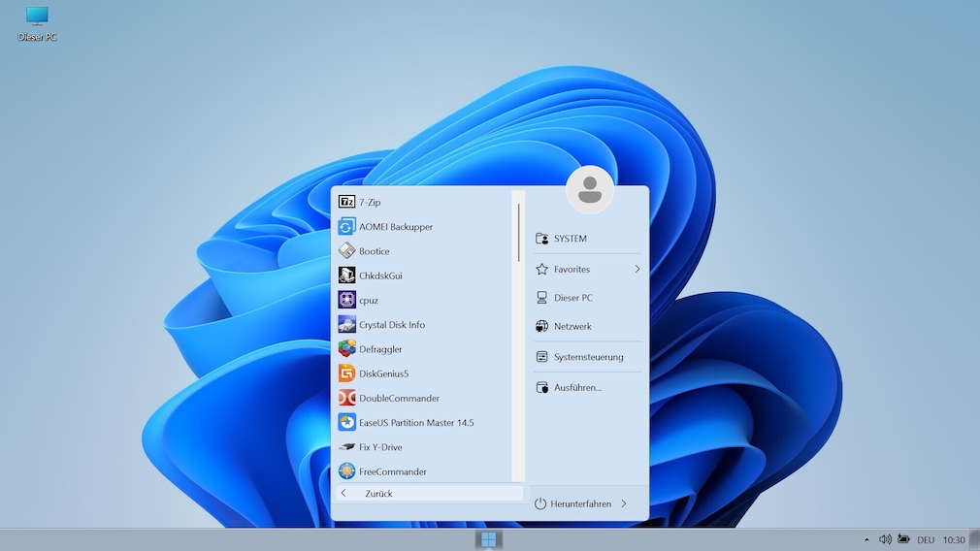980x551 pixels.
Task: Start ChkdskGui from the program list
Action: click(347, 275)
